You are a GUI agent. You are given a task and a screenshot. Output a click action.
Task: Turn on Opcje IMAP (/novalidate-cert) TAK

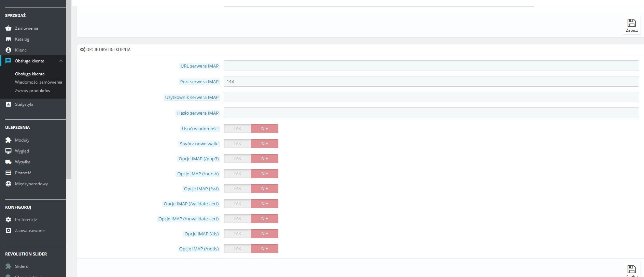[237, 219]
